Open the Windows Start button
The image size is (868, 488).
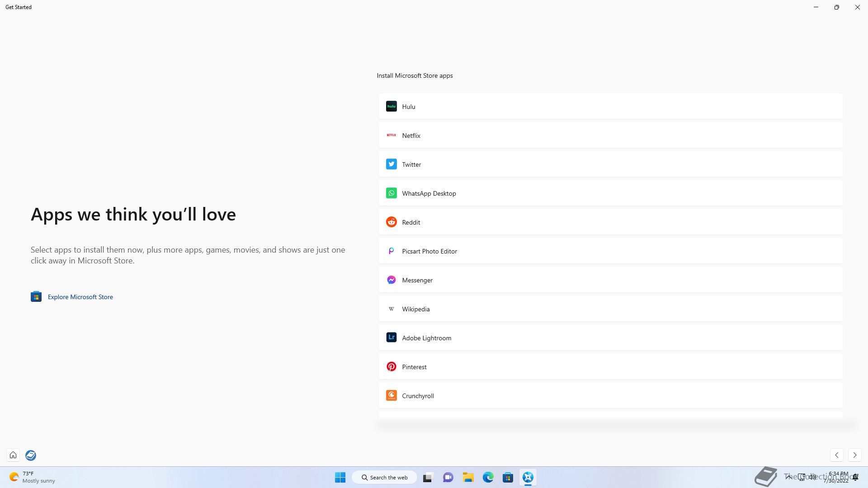tap(340, 477)
